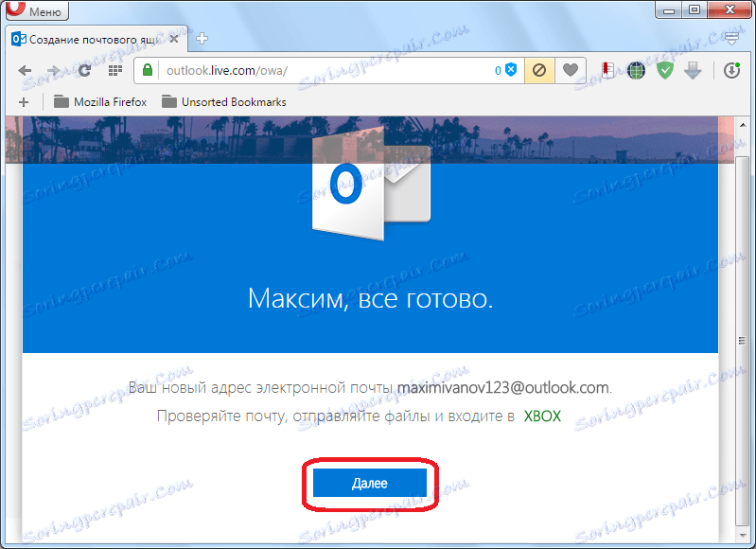Open the downloads clock arrow icon
Viewport: 756px width, 549px height.
[732, 70]
